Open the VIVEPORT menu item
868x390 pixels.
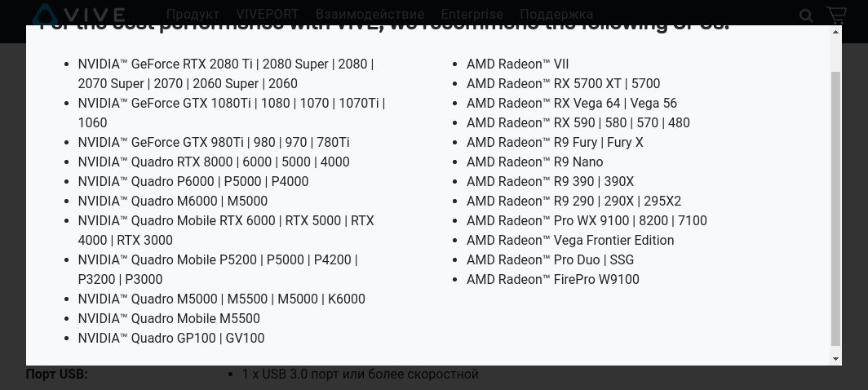coord(268,15)
